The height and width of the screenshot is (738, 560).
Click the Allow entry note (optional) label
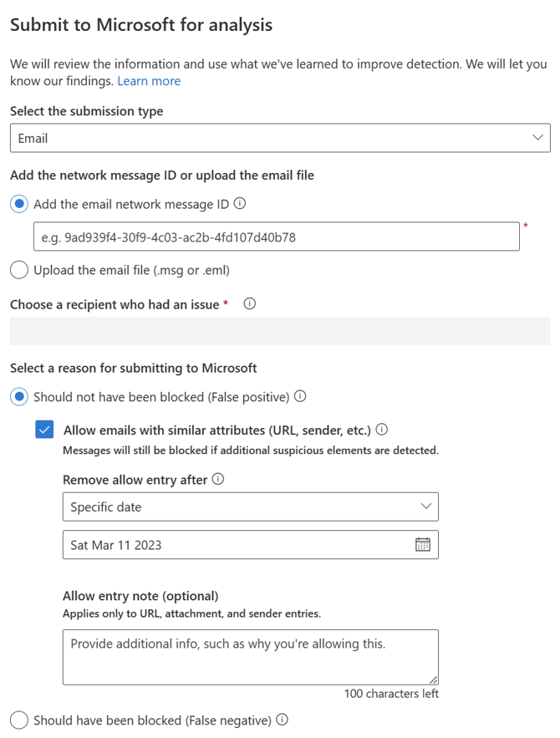click(x=140, y=596)
